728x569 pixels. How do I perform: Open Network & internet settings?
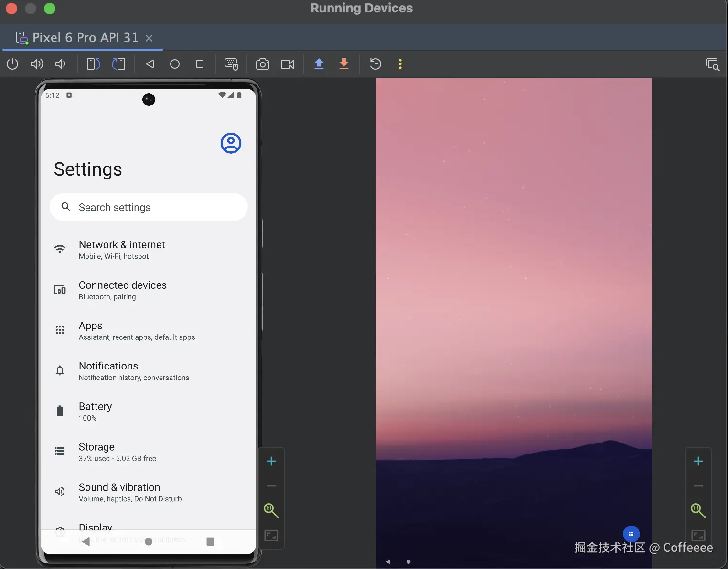tap(149, 250)
